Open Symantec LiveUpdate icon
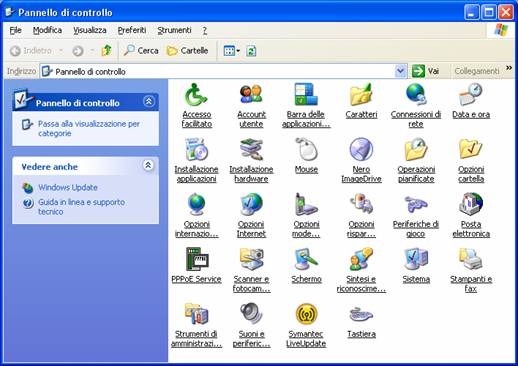The height and width of the screenshot is (366, 518). click(x=306, y=314)
